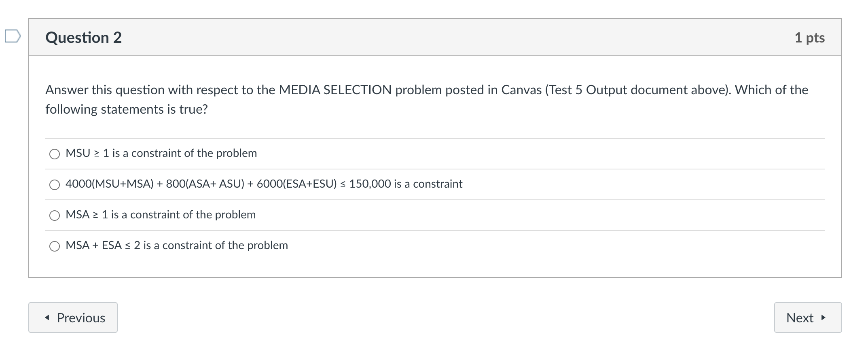The height and width of the screenshot is (347, 868).
Task: Click the MSA ≥ 1 answer label text
Action: click(161, 215)
